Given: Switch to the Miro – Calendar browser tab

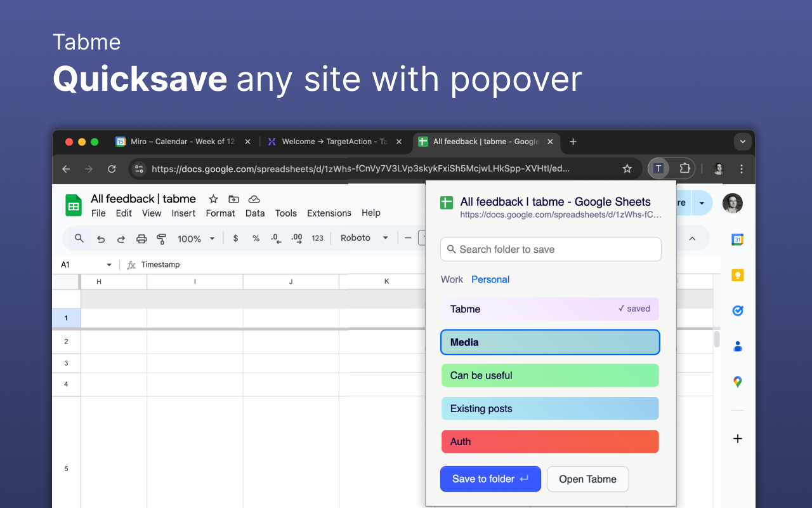Looking at the screenshot, I should point(183,142).
